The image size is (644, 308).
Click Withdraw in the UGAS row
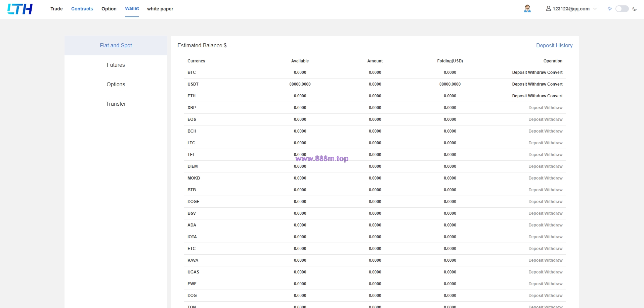tap(554, 272)
